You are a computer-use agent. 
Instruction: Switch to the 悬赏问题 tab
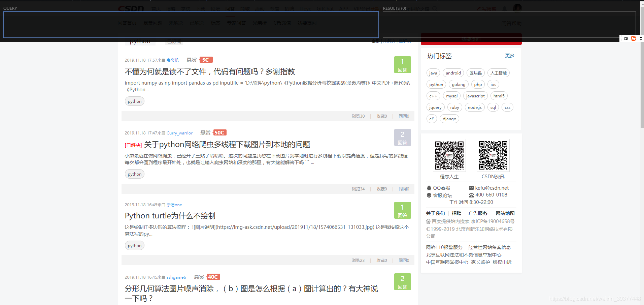pos(152,23)
